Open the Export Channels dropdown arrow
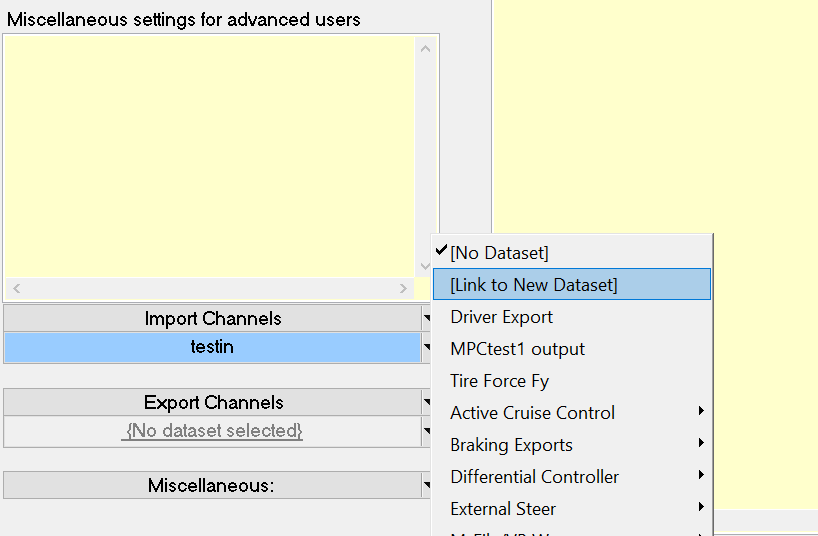 pyautogui.click(x=427, y=403)
